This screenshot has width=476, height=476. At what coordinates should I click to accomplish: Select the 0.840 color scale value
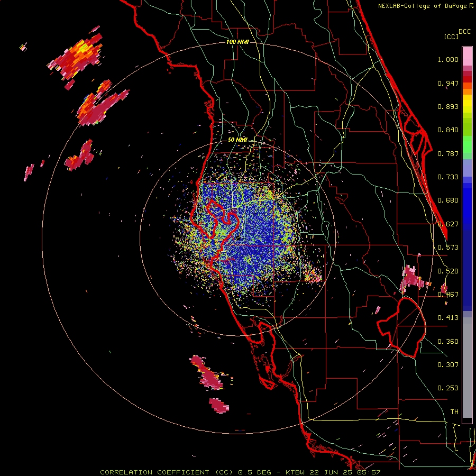448,130
